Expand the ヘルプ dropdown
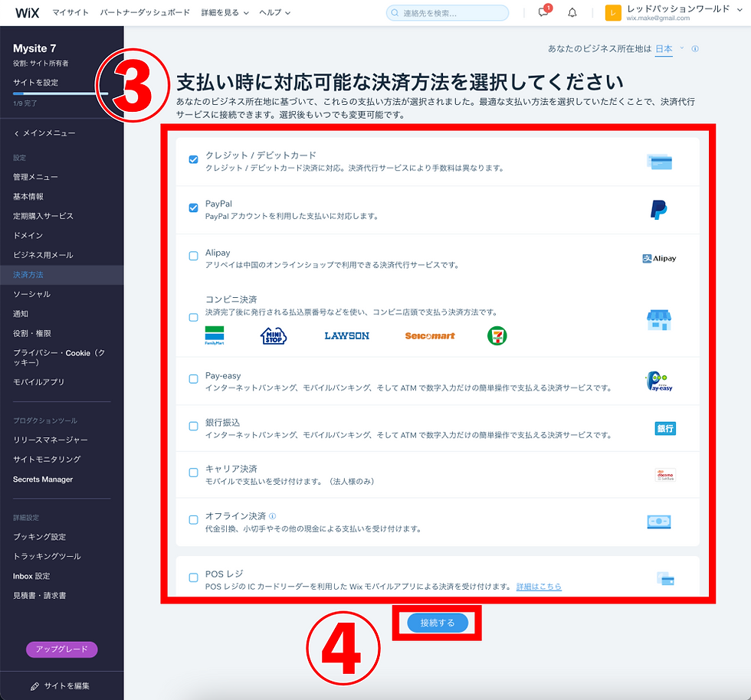 click(x=274, y=13)
